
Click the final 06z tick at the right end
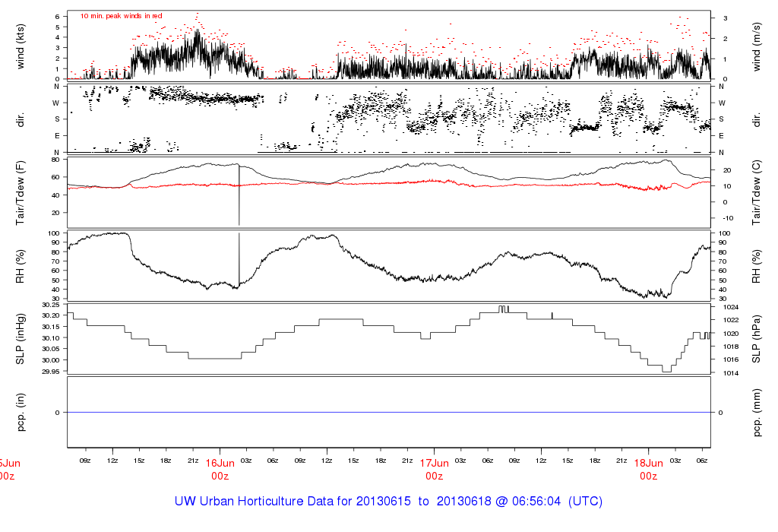[702, 461]
